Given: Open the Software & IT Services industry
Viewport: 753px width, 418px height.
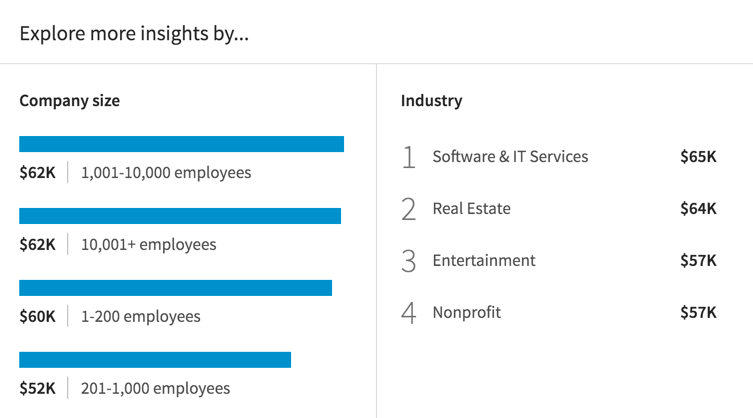Looking at the screenshot, I should click(559, 157).
